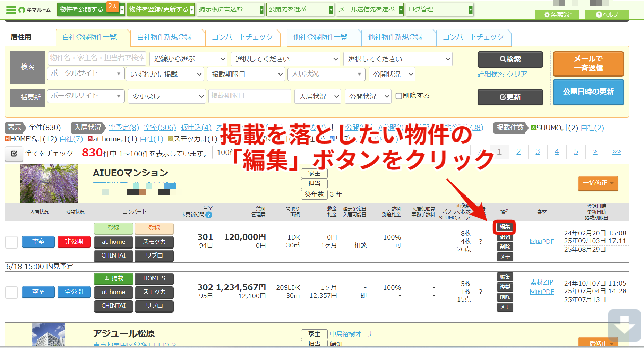Screen dimensions: 644x348
Task: Click the green 登録 convert button for room 301
Action: tap(113, 228)
